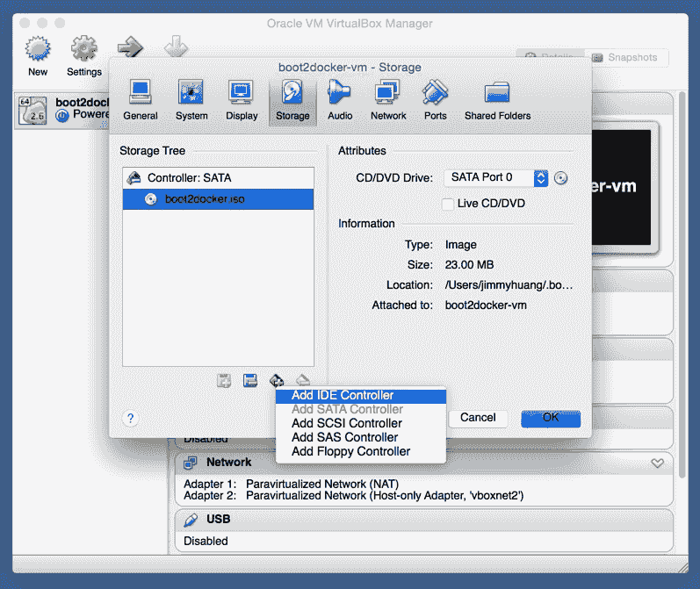
Task: Click the Network section header icon
Action: 191,463
